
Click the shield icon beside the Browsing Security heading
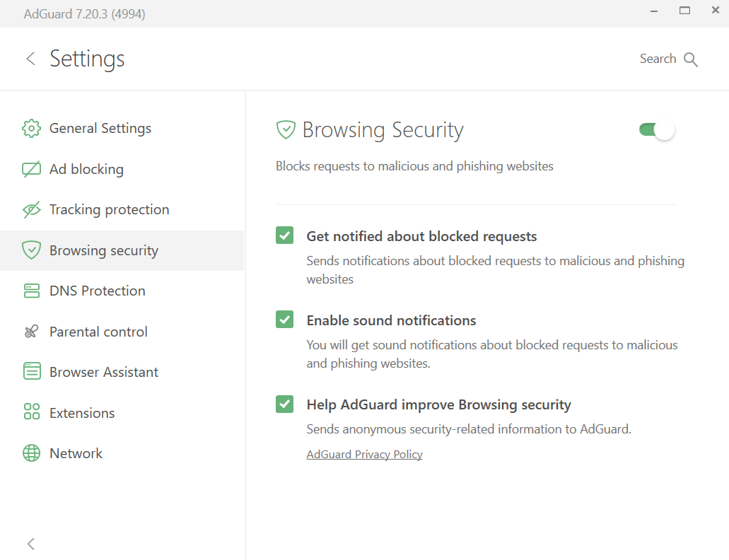tap(286, 129)
